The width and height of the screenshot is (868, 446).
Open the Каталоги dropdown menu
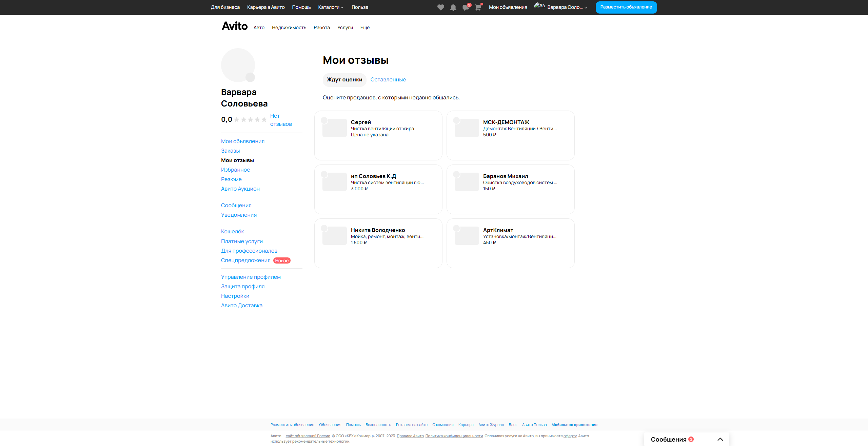point(331,7)
